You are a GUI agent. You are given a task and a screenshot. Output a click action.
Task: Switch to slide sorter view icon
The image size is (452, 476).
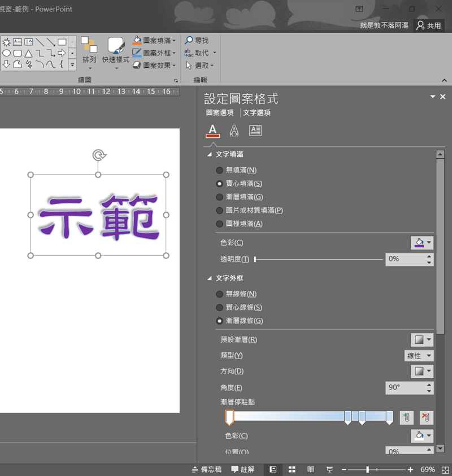click(292, 469)
